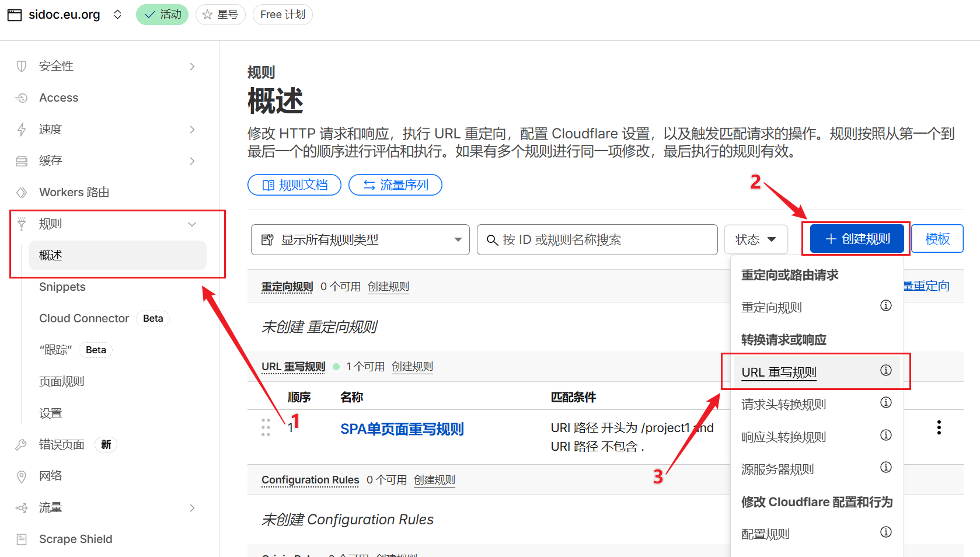Select URL 重写规则 from the menu

(x=779, y=373)
